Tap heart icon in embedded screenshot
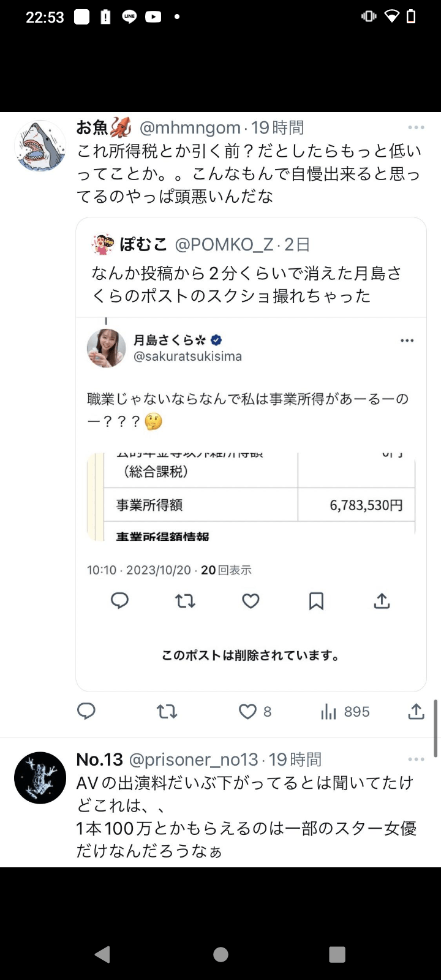The image size is (441, 980). tap(251, 601)
